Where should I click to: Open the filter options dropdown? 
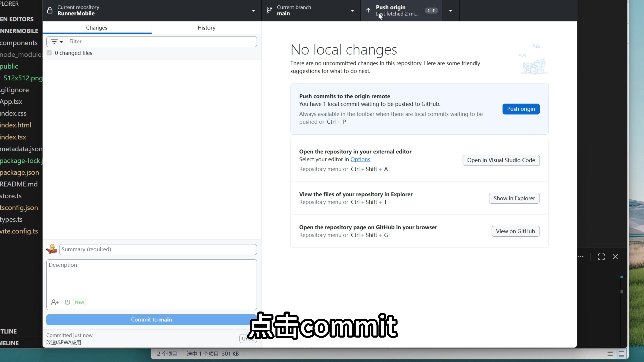[57, 42]
